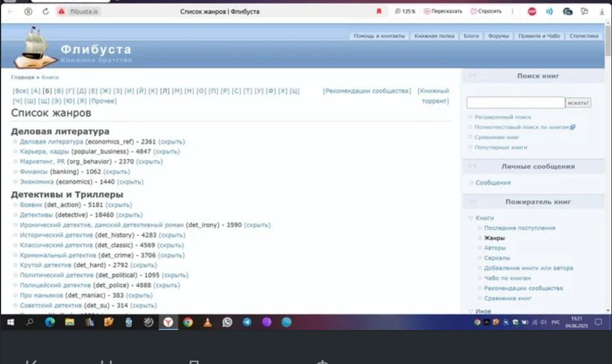Click the red ABP adblock extension icon
Screen dimensions: 612x364
(x=531, y=11)
